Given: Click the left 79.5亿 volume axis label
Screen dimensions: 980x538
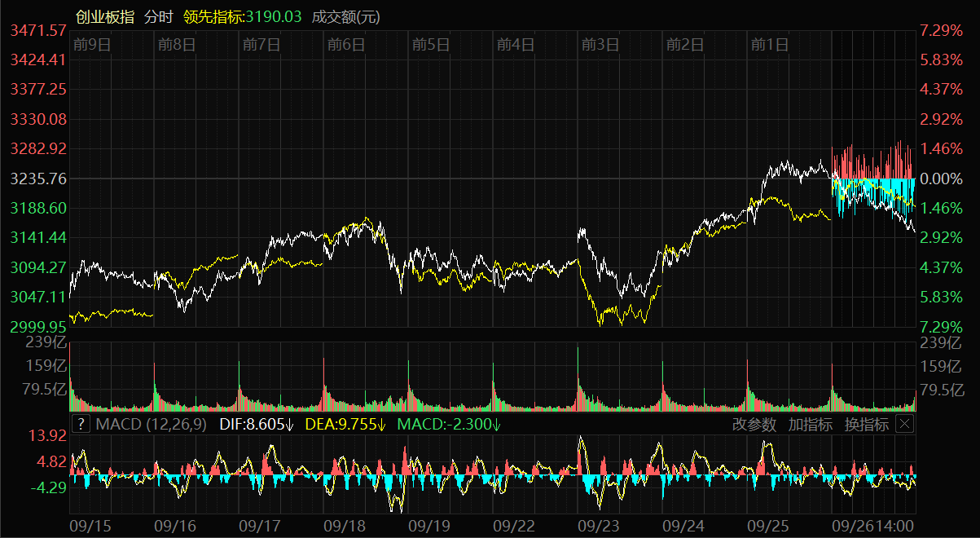Looking at the screenshot, I should 43,389.
